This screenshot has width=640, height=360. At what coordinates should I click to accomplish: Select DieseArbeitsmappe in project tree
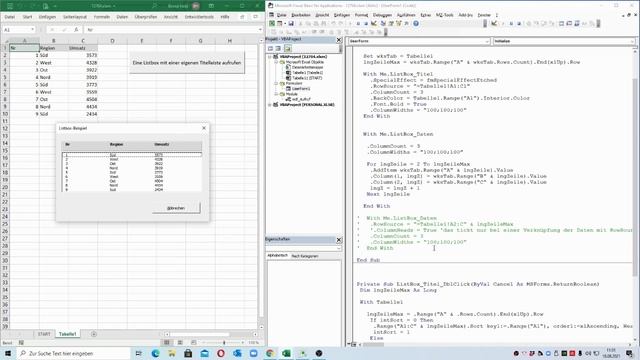coord(307,67)
